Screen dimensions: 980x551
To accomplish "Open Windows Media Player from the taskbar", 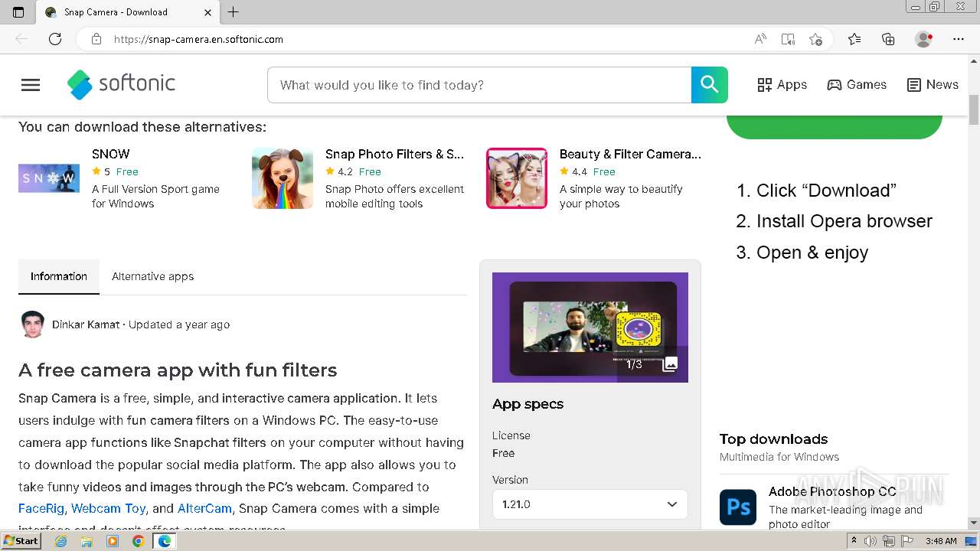I will tap(113, 541).
